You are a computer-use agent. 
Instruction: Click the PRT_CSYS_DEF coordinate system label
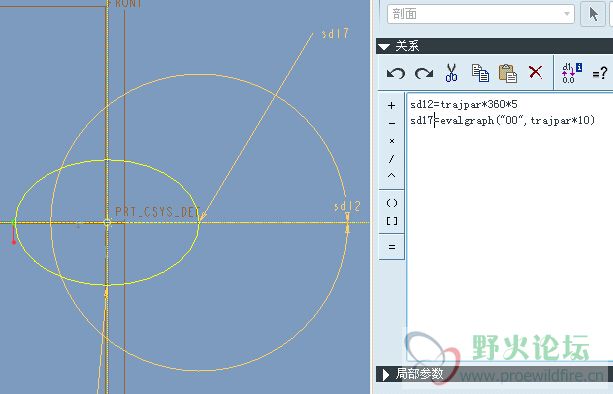pos(157,212)
